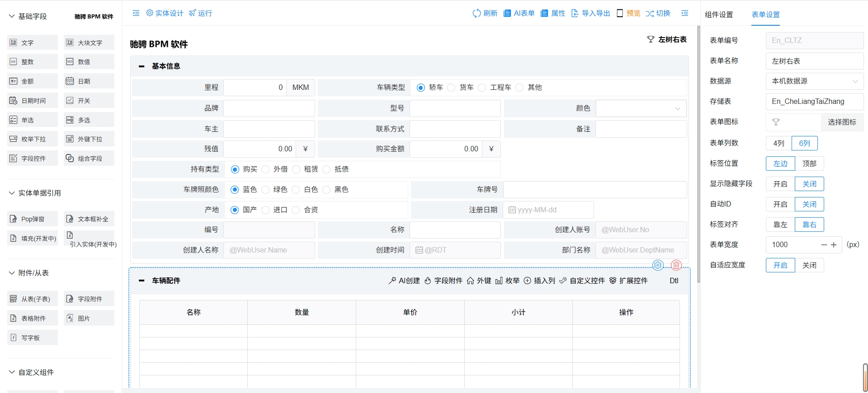Click AI创建 in 车辆配件 toolbar
Viewport: 868px width, 393px height.
[x=404, y=281]
